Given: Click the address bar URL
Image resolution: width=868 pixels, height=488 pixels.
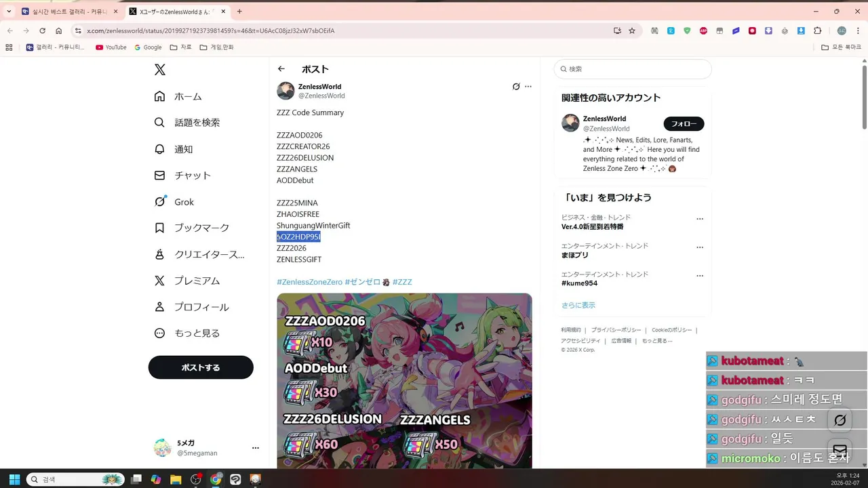Looking at the screenshot, I should click(x=210, y=30).
